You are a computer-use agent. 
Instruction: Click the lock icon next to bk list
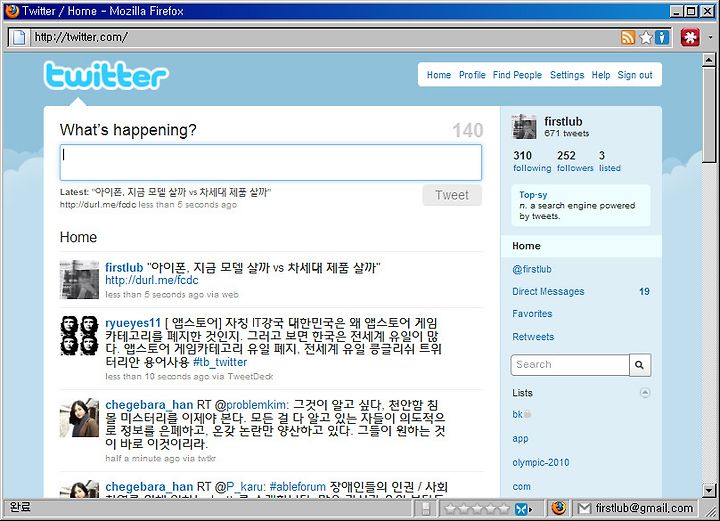point(527,414)
